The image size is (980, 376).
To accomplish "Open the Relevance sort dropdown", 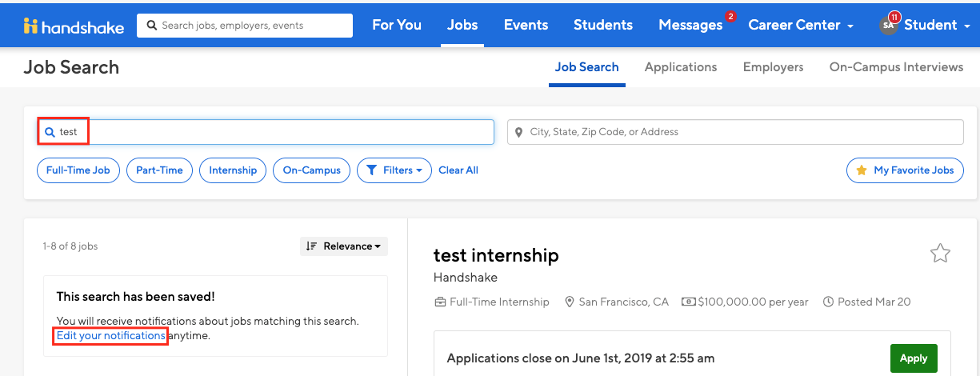I will (x=344, y=246).
